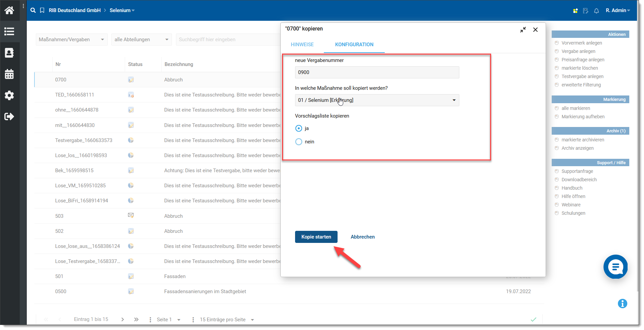Go to next page arrow
Image resolution: width=644 pixels, height=330 pixels.
pos(122,320)
